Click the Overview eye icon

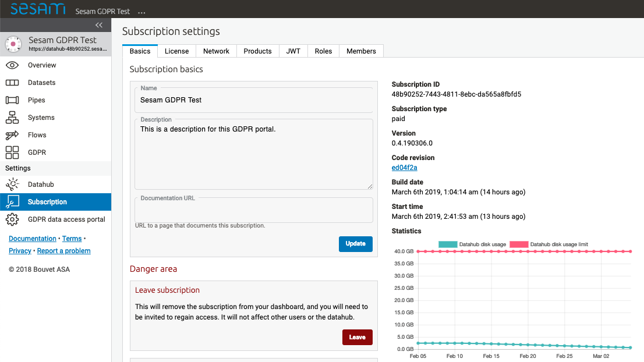point(12,65)
